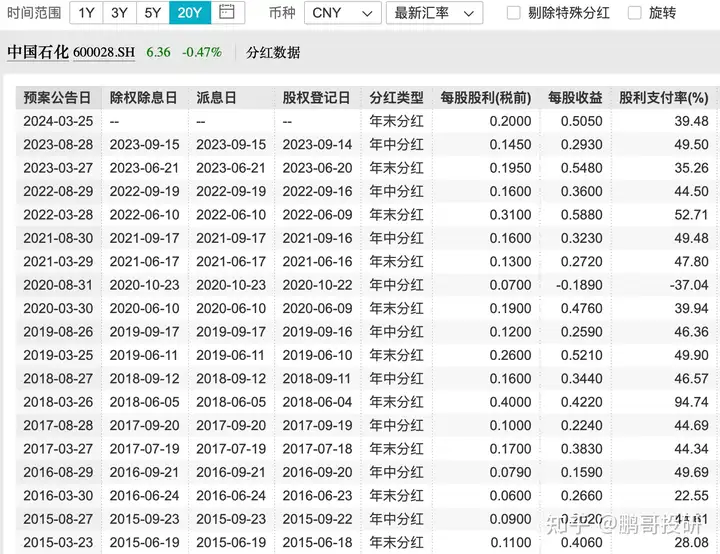Click the record date 2018-06-04
Image resolution: width=720 pixels, height=554 pixels.
pos(317,402)
